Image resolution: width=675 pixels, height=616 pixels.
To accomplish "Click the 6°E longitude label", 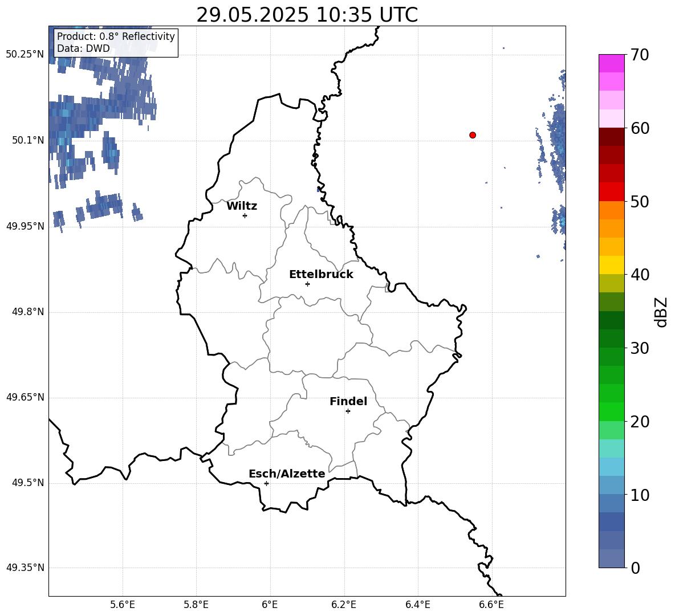I will 270,605.
